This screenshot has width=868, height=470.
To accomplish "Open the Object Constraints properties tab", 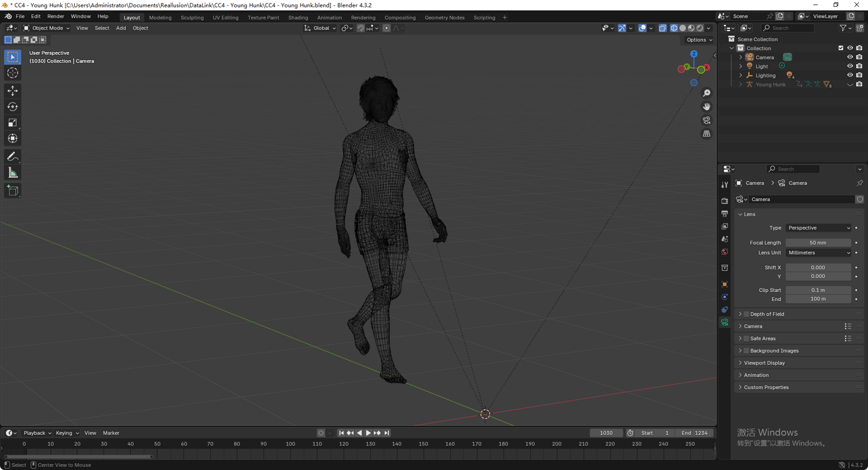I will point(724,310).
